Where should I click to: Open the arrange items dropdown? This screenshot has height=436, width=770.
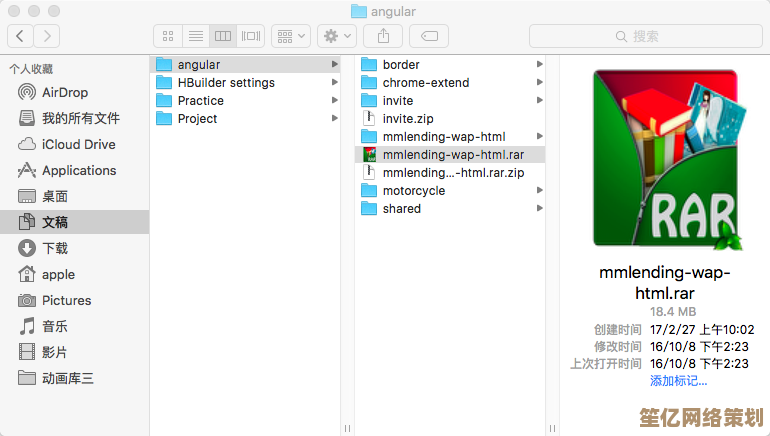click(292, 36)
